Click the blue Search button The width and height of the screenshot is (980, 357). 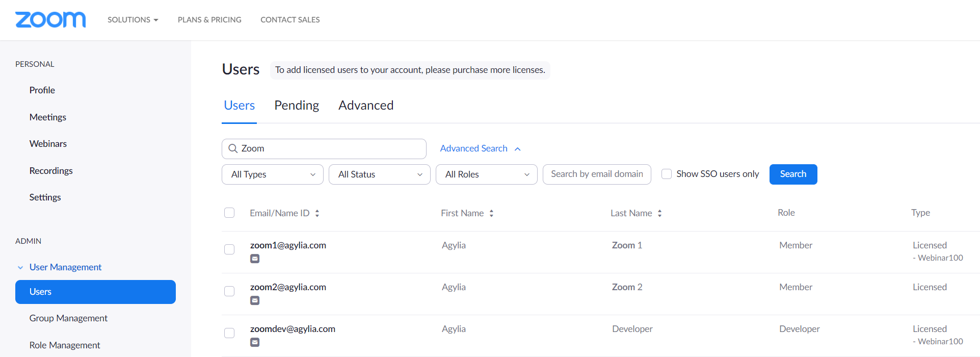(x=793, y=174)
